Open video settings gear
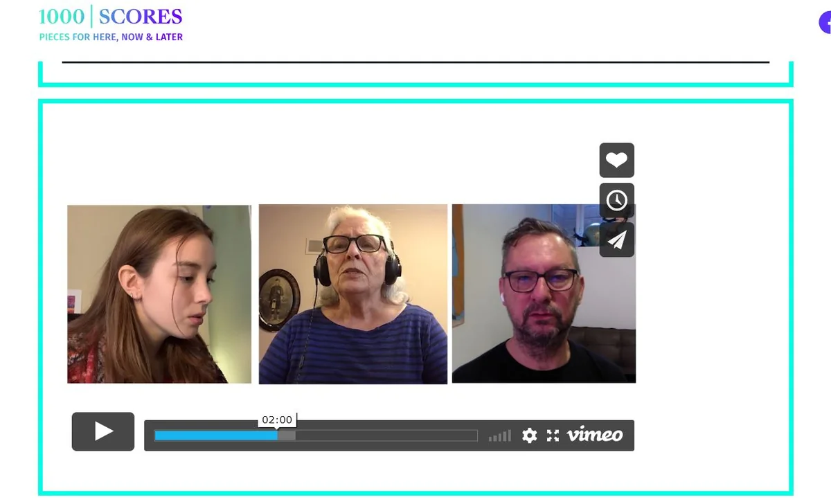831x504 pixels. (529, 435)
